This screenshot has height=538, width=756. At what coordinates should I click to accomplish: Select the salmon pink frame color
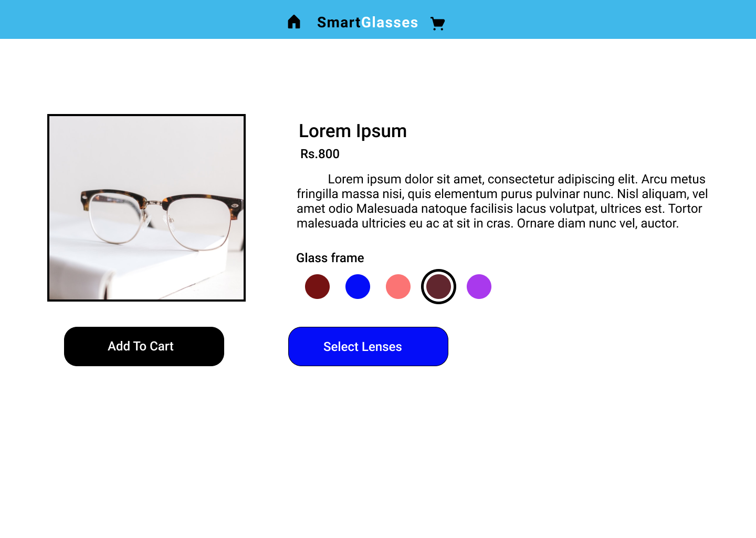tap(398, 287)
